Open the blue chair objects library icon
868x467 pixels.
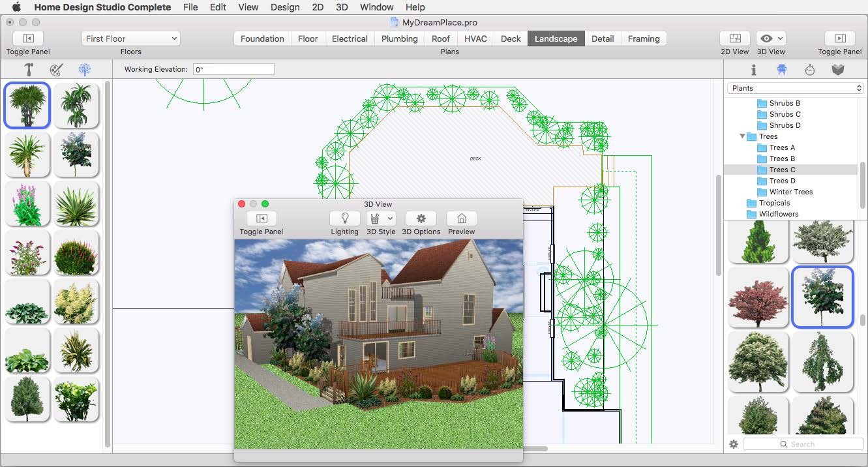coord(781,70)
